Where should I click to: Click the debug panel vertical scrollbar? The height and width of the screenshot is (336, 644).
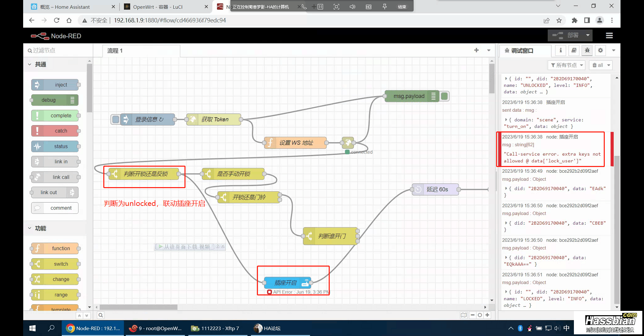(616, 230)
